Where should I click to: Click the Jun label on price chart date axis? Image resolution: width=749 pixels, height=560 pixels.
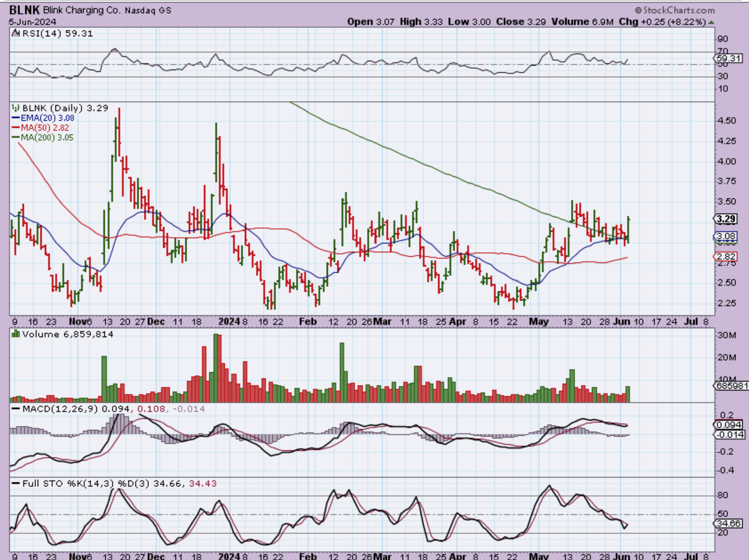[622, 321]
